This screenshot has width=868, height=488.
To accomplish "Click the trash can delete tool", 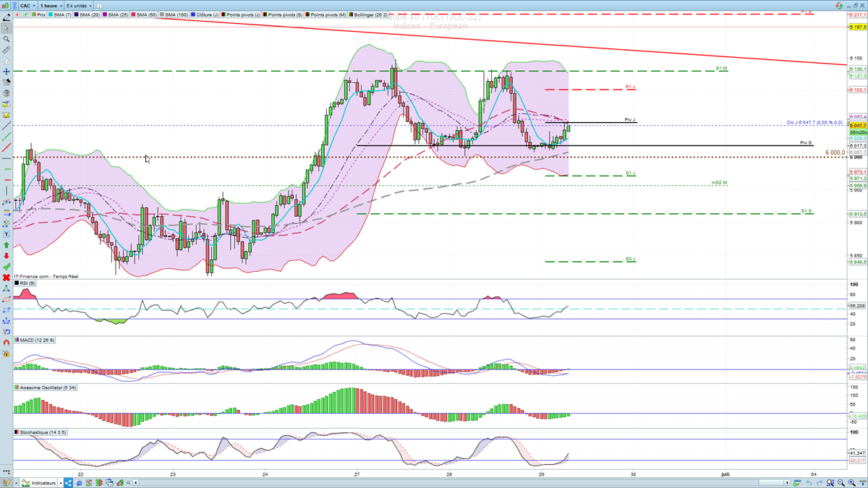I will (7, 93).
